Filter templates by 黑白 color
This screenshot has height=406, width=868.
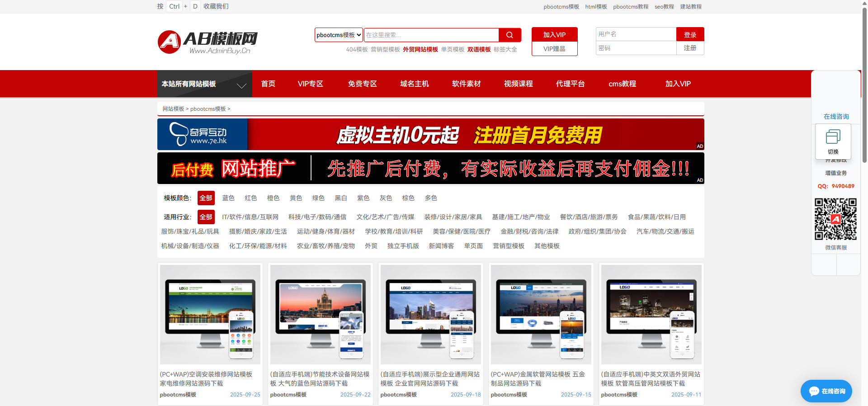pos(341,198)
